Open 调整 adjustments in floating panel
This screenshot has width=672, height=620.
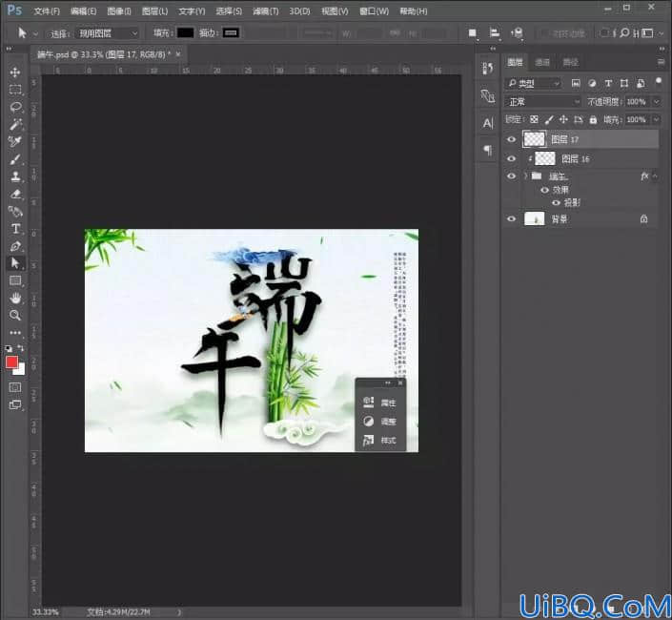[380, 422]
